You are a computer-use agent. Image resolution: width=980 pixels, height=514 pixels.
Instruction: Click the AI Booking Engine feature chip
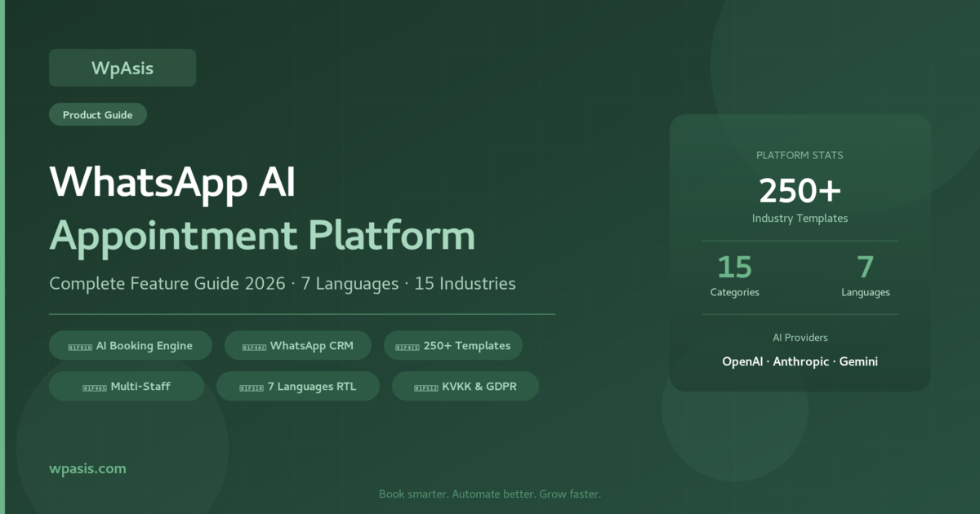tap(131, 345)
